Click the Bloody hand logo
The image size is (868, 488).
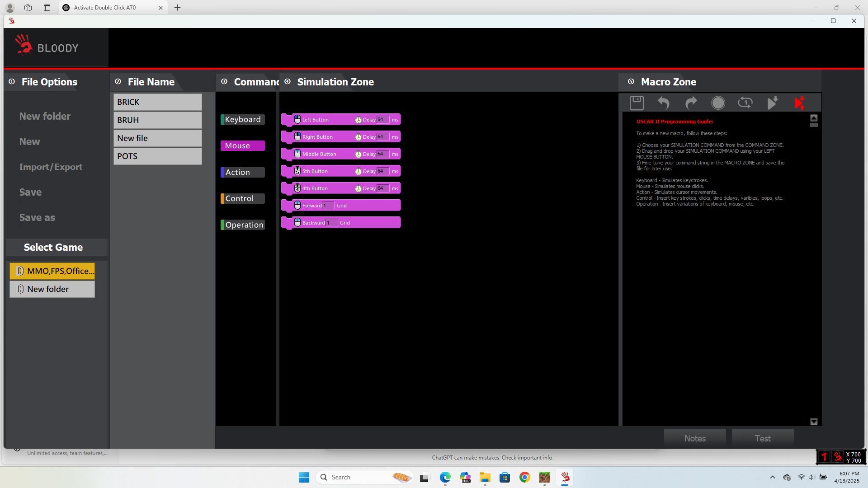pos(23,45)
